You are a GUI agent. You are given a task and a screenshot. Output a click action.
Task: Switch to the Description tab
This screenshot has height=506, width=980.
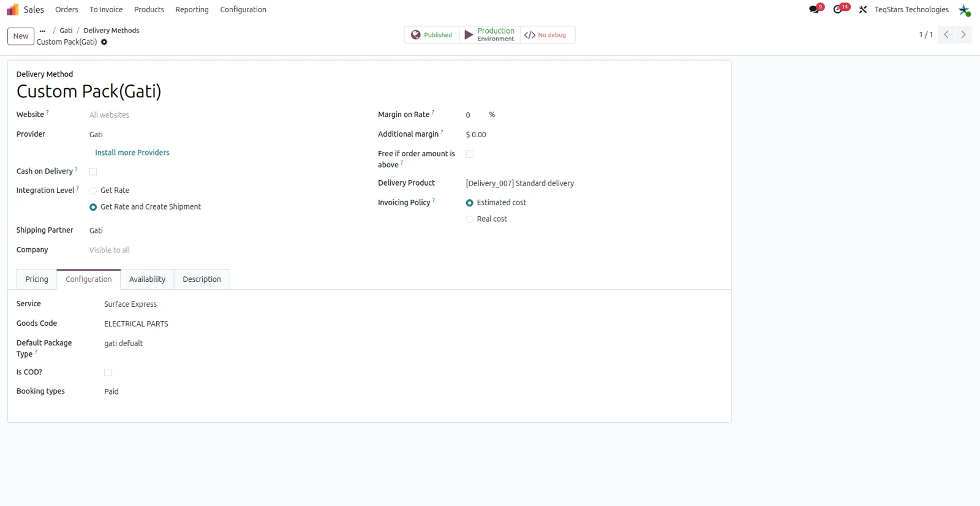202,279
